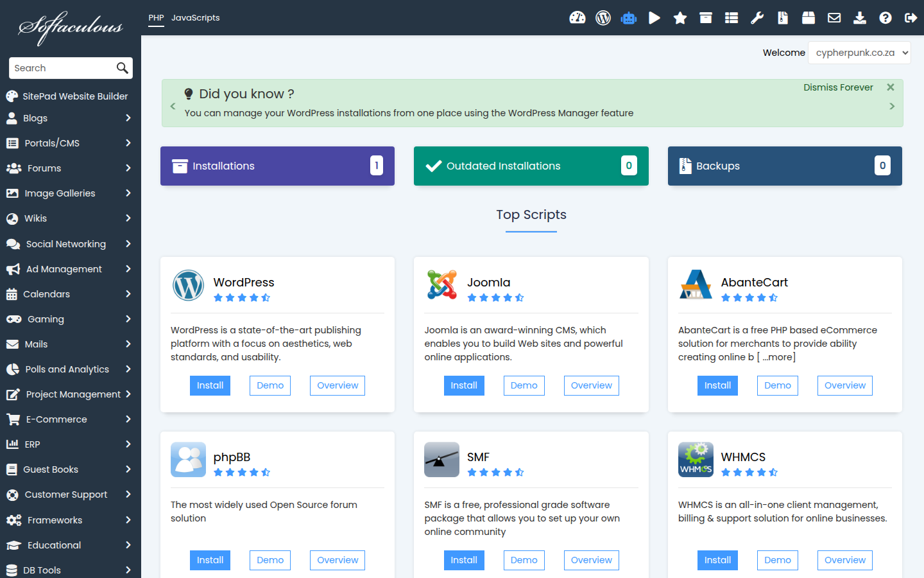Show the next tip with right arrow
Image resolution: width=924 pixels, height=578 pixels.
click(x=892, y=106)
